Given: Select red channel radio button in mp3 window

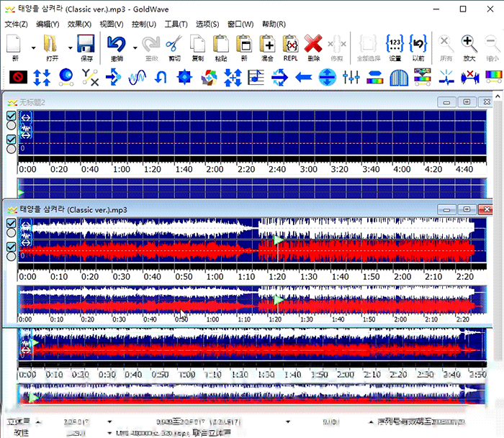Looking at the screenshot, I should pyautogui.click(x=12, y=257).
